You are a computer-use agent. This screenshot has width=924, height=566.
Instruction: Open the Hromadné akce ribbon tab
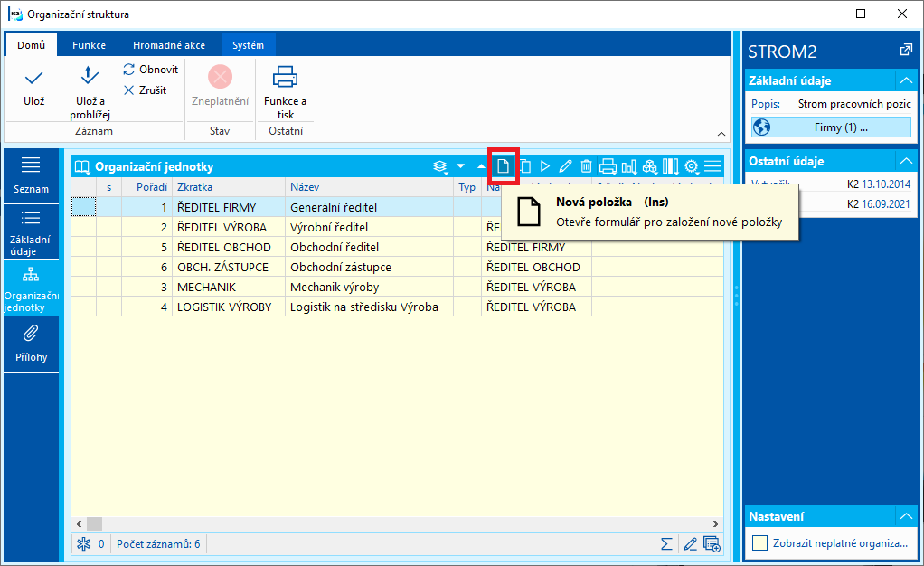[x=169, y=45]
